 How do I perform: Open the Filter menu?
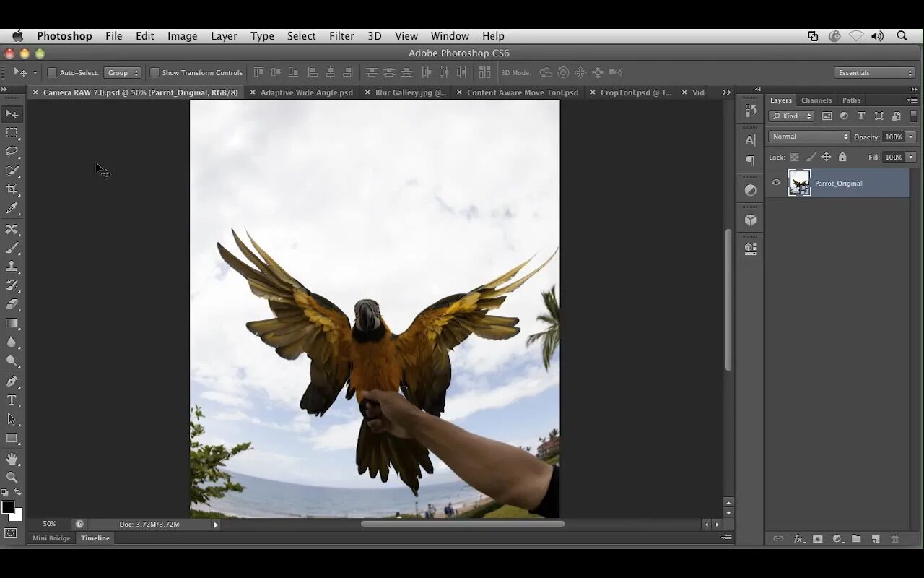(x=341, y=35)
